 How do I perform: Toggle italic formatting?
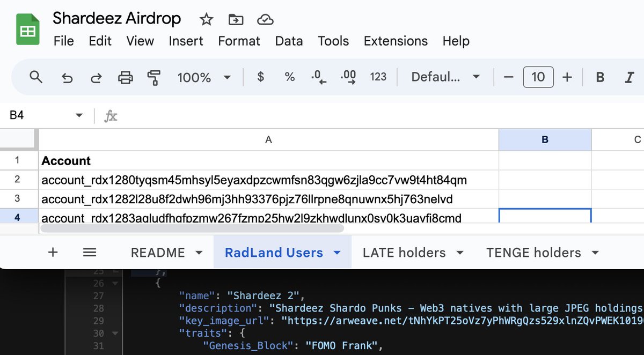pos(630,77)
